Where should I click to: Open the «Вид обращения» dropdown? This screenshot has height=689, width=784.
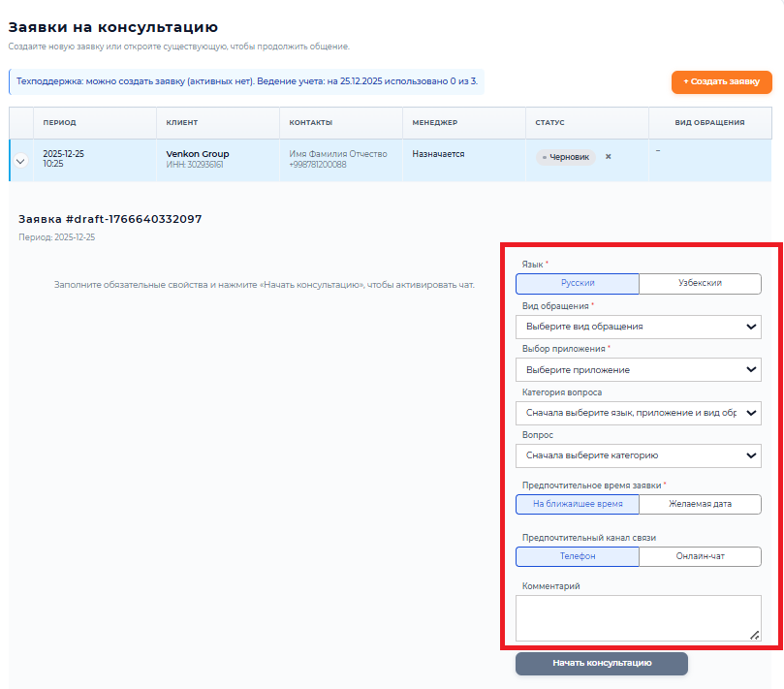638,327
